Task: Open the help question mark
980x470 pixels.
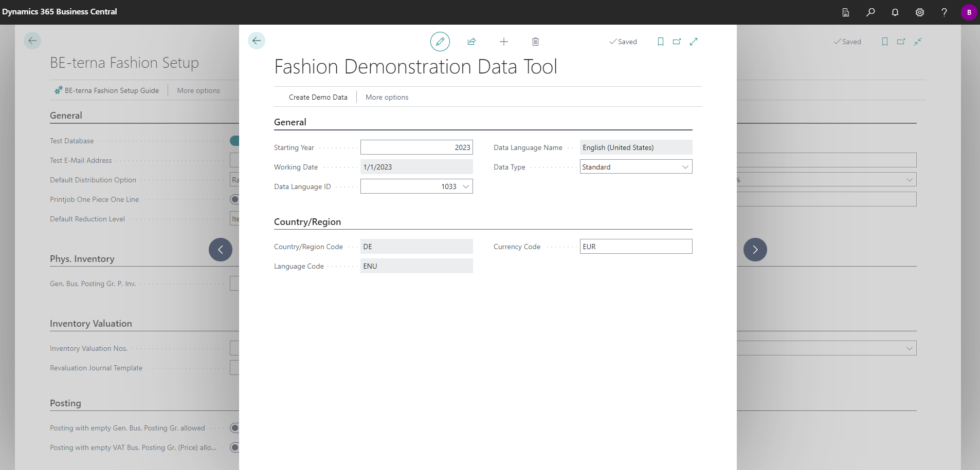Action: click(944, 12)
